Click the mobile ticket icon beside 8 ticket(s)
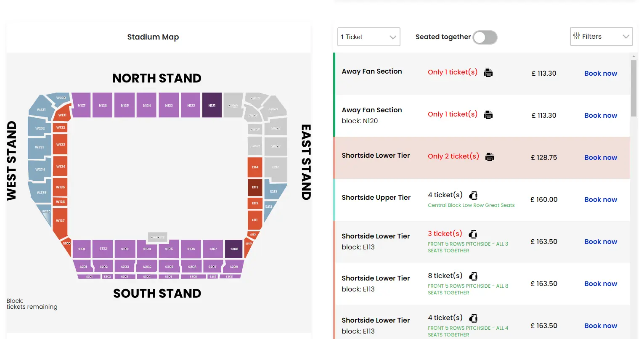The width and height of the screenshot is (644, 339). [473, 276]
